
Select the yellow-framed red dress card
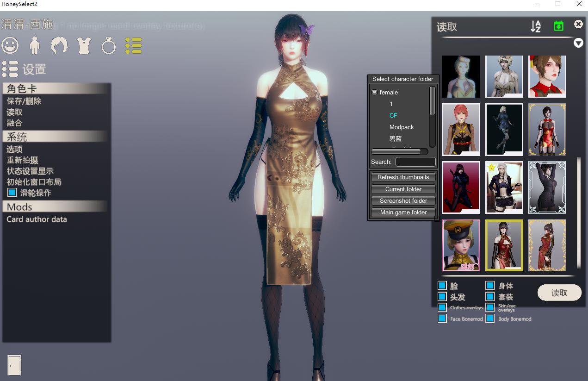tap(504, 245)
